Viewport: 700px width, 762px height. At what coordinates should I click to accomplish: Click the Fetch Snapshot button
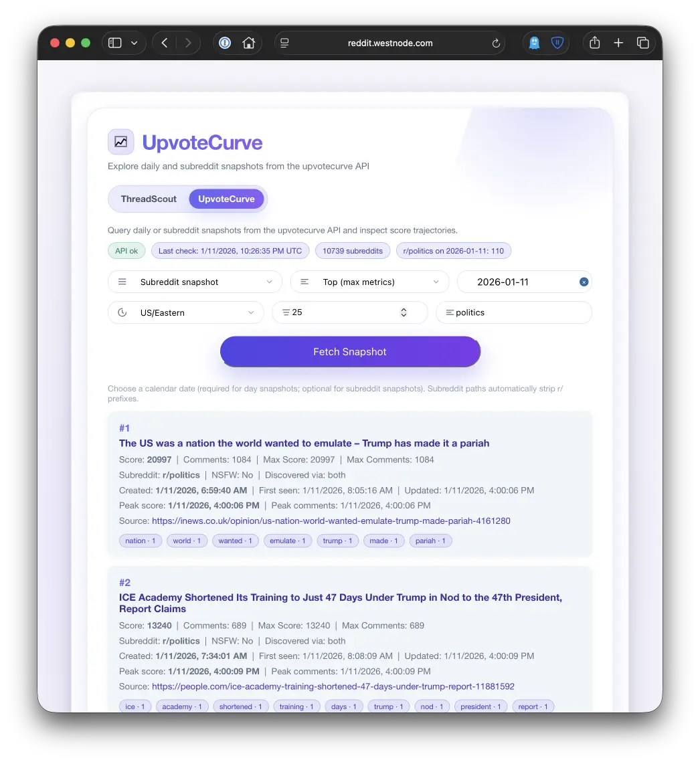pyautogui.click(x=350, y=351)
